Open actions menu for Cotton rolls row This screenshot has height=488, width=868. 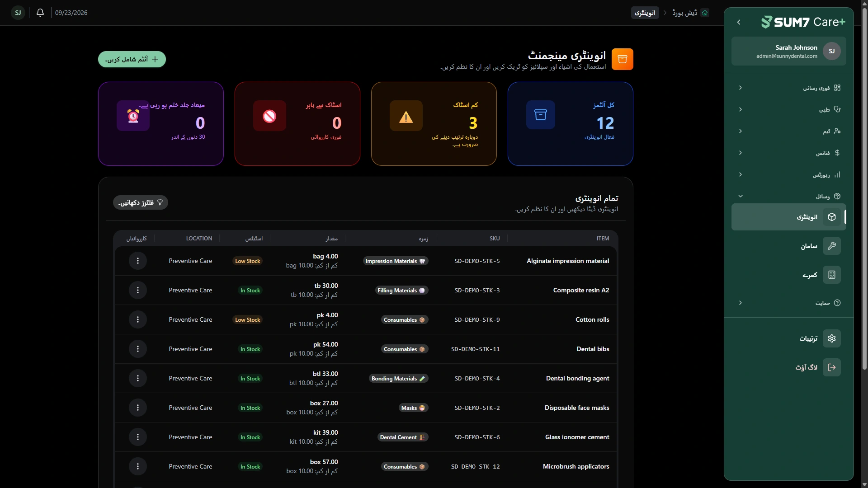[138, 319]
